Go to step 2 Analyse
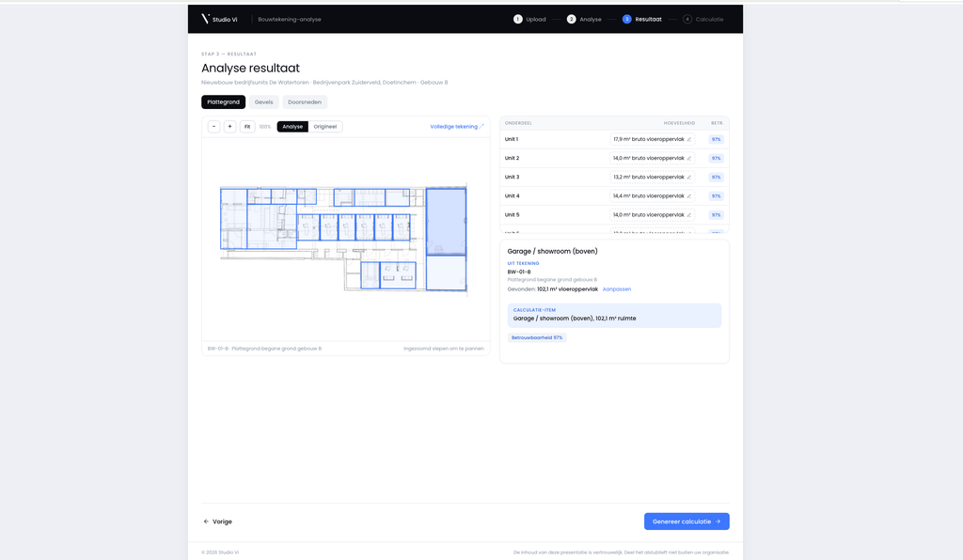The width and height of the screenshot is (963, 560). pos(584,19)
